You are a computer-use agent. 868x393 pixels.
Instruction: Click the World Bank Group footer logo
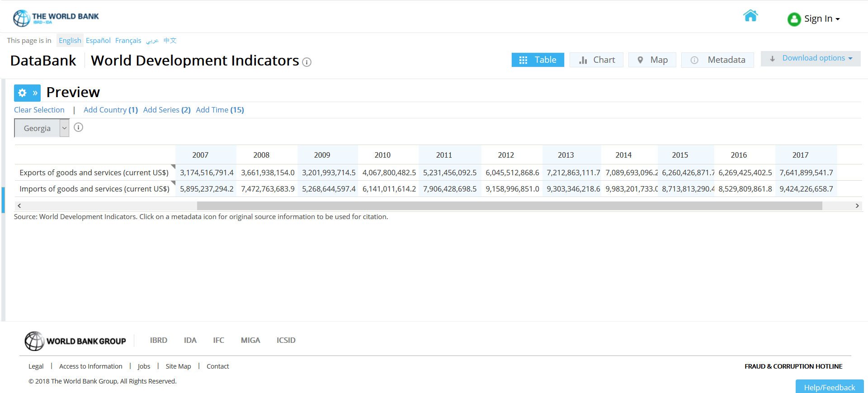[x=75, y=341]
